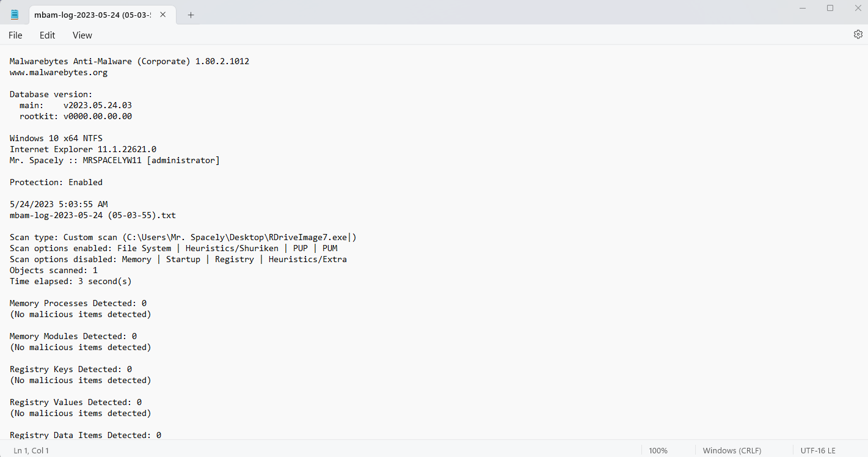Click the UTF-16 LE encoding entry

pos(817,451)
